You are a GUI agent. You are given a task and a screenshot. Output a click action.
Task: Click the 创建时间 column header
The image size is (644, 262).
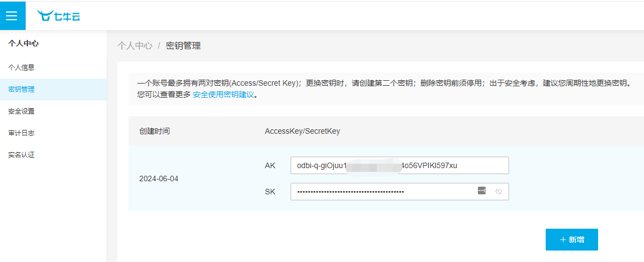(155, 132)
